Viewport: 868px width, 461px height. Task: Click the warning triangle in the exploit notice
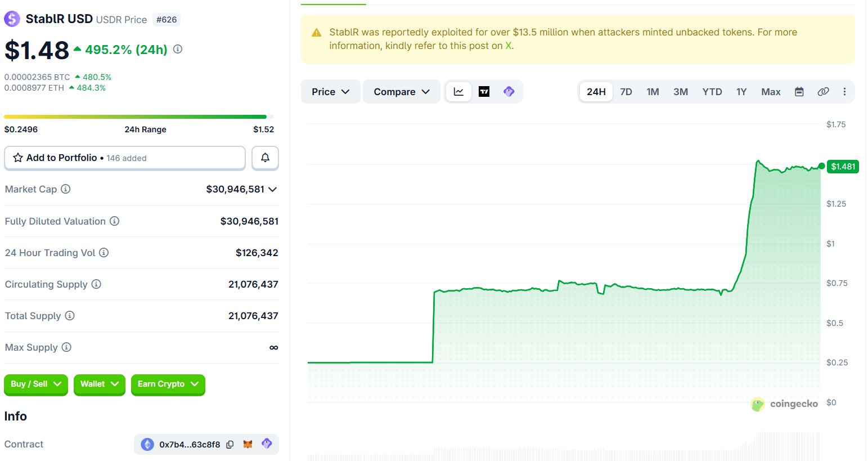click(317, 33)
